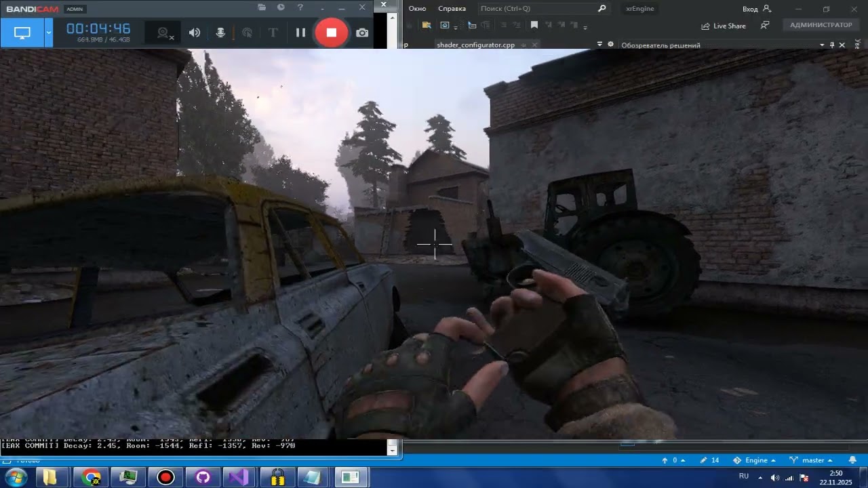Open GitHub Desktop from taskbar
Image resolution: width=868 pixels, height=488 pixels.
pos(203,477)
